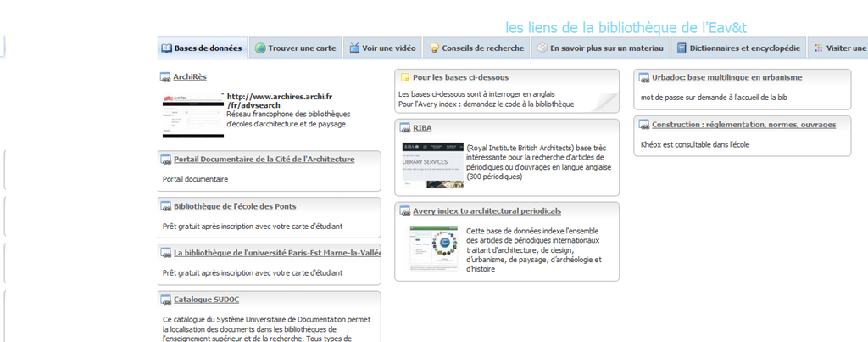The height and width of the screenshot is (342, 868).
Task: Click the Pour les bases ci-dessous note title
Action: pos(460,77)
